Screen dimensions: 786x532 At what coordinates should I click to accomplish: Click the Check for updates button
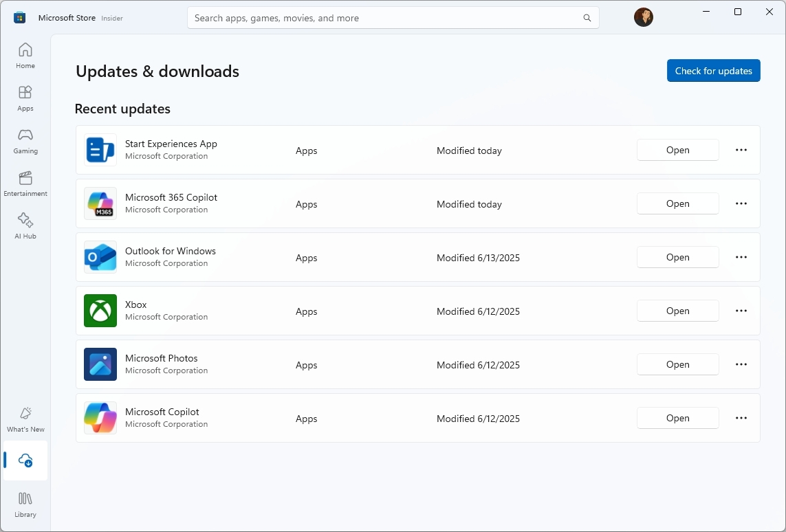[x=713, y=70]
